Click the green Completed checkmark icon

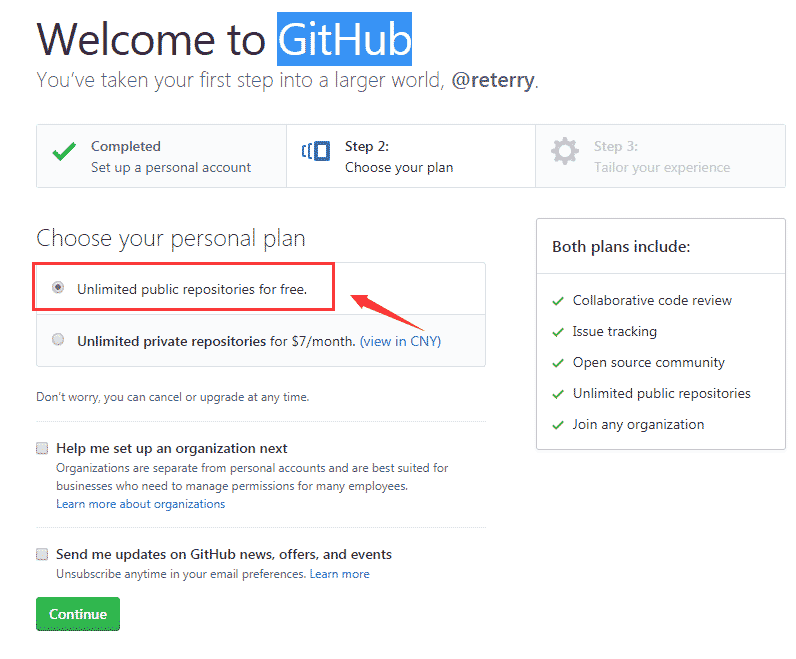(64, 151)
